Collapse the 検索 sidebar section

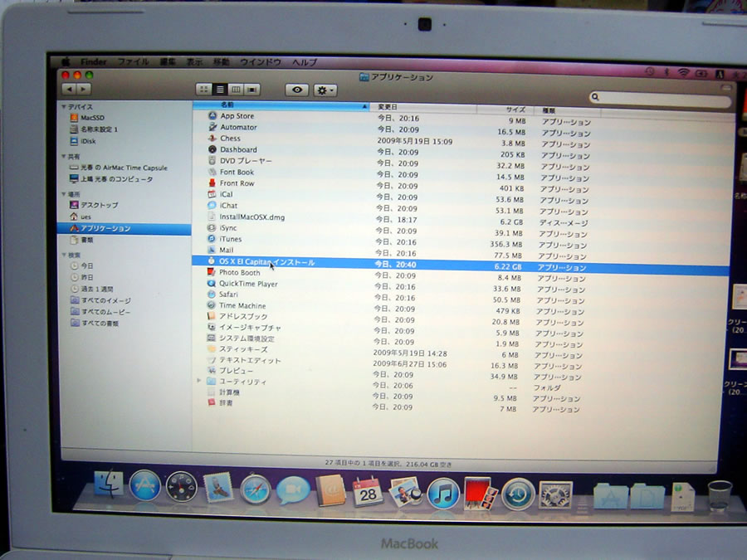64,255
